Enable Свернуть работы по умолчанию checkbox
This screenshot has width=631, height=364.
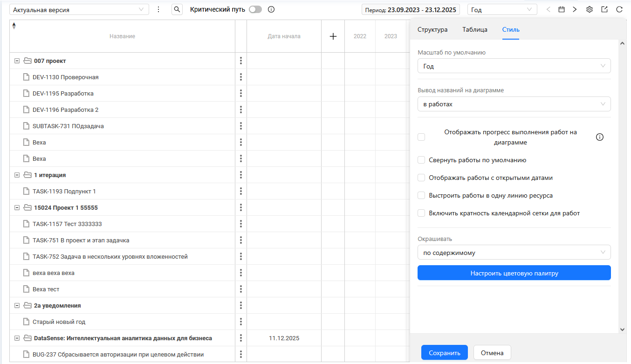[x=421, y=160]
